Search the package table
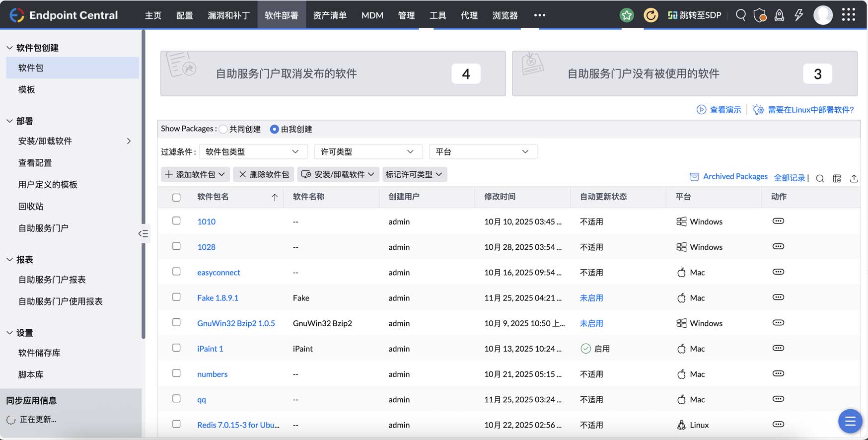 coord(820,178)
